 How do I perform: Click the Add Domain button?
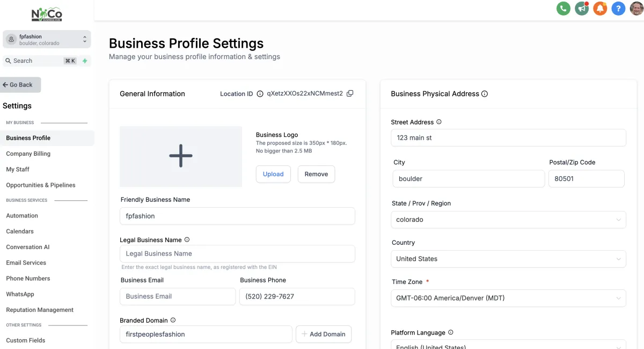pos(324,334)
